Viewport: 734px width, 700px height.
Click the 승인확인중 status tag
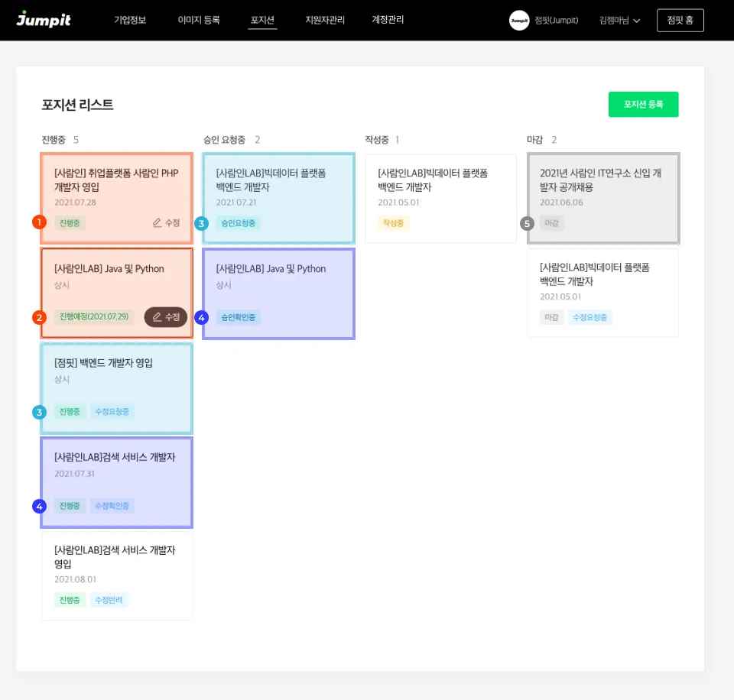[x=239, y=317]
